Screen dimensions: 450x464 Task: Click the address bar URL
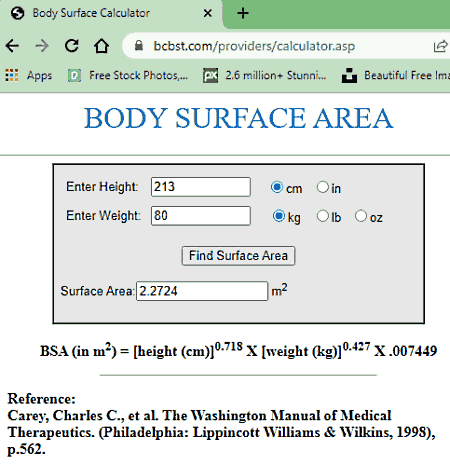coord(254,46)
